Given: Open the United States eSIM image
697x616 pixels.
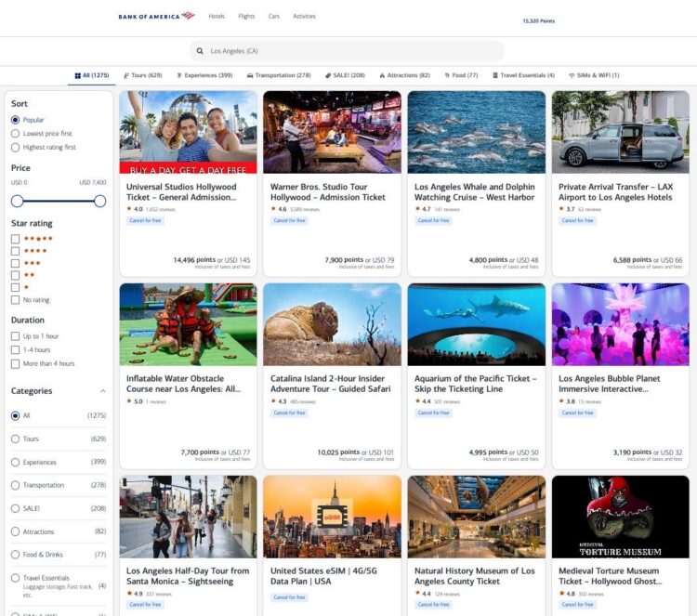Looking at the screenshot, I should point(332,517).
